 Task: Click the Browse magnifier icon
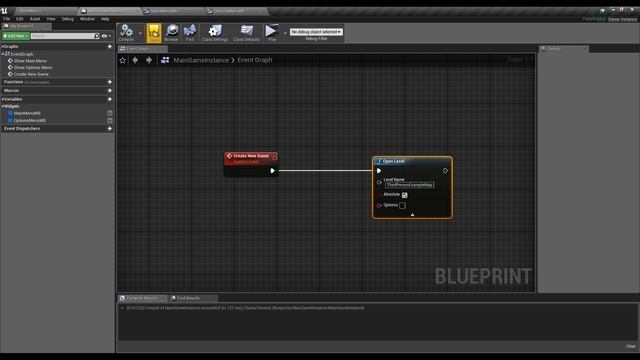[171, 33]
